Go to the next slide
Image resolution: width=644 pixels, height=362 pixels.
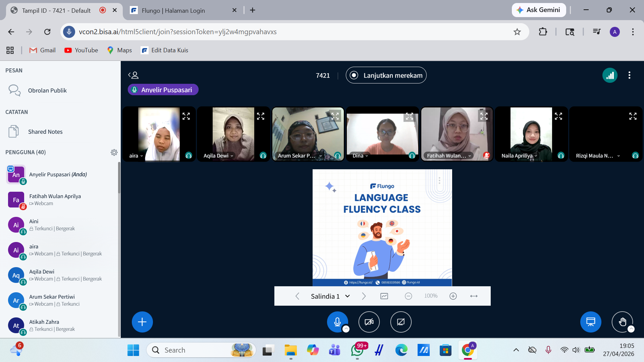pyautogui.click(x=364, y=296)
